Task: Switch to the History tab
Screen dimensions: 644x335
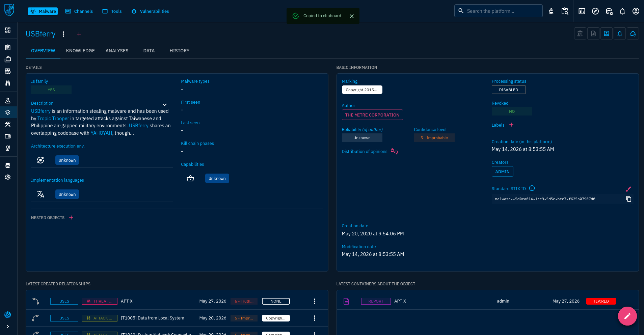Action: (180, 51)
